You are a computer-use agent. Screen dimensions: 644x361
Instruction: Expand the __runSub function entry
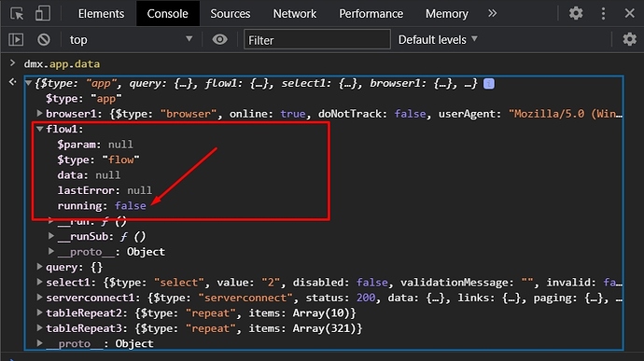tap(51, 236)
